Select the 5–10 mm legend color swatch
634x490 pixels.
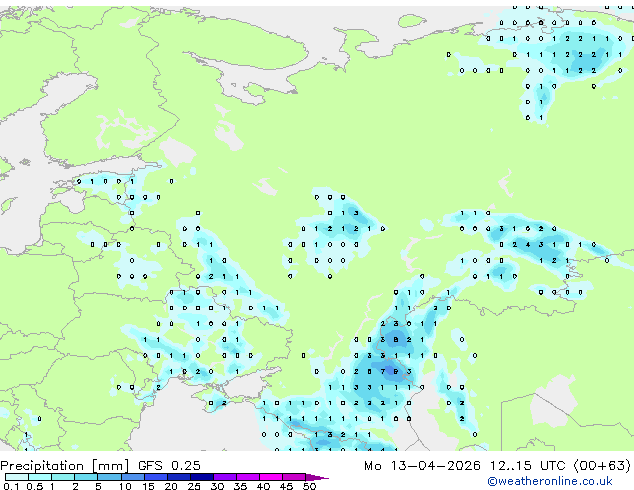pyautogui.click(x=109, y=477)
